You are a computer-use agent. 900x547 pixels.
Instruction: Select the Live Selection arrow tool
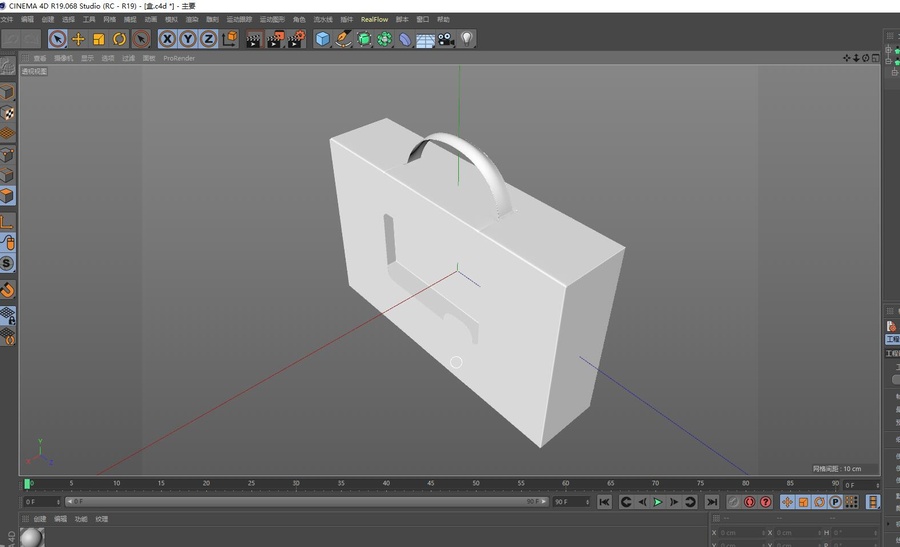(x=57, y=39)
